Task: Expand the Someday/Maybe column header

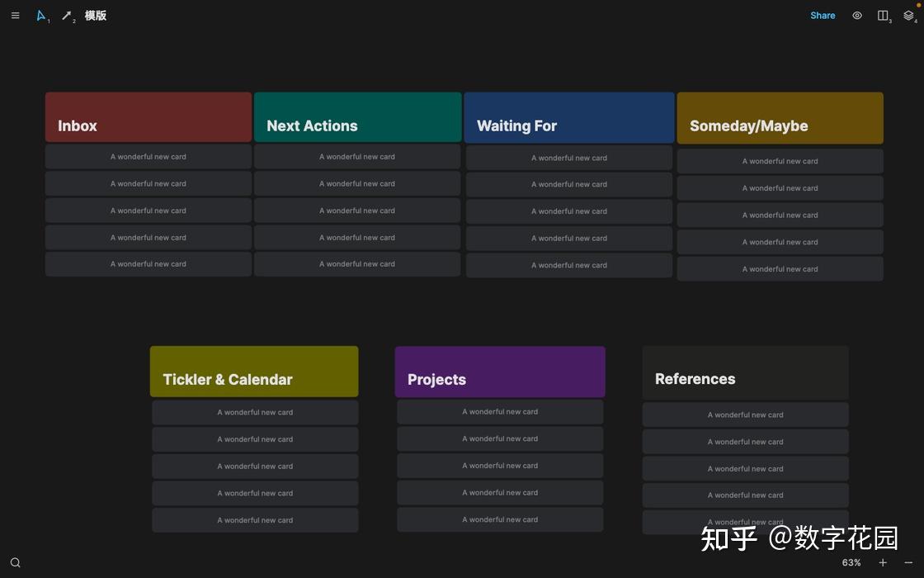Action: (x=780, y=117)
